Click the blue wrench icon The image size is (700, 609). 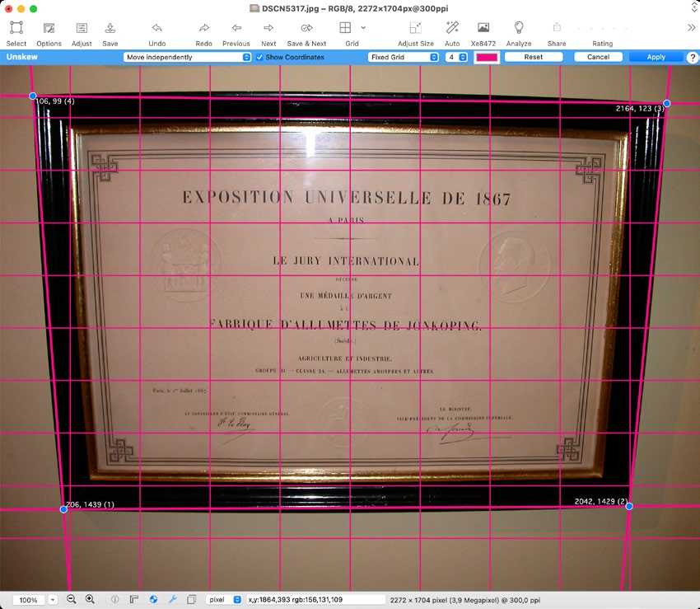(x=173, y=600)
